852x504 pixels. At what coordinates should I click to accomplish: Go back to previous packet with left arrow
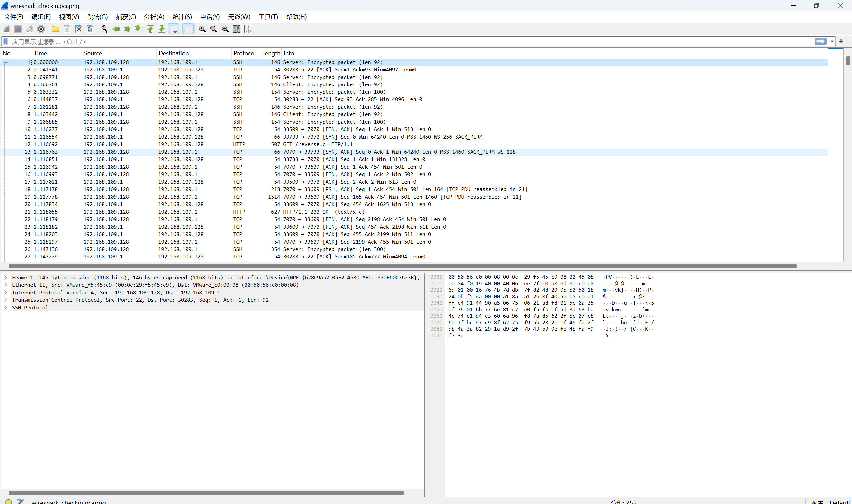click(x=116, y=29)
